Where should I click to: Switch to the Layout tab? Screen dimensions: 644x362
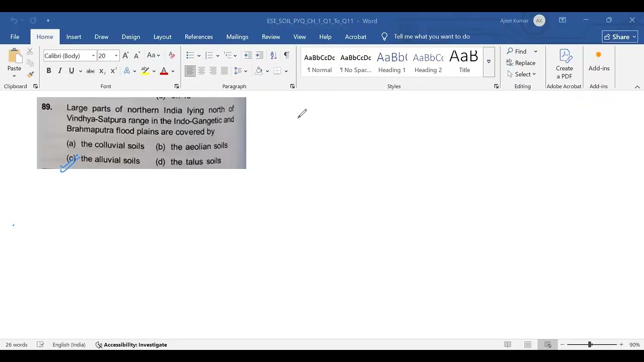163,37
